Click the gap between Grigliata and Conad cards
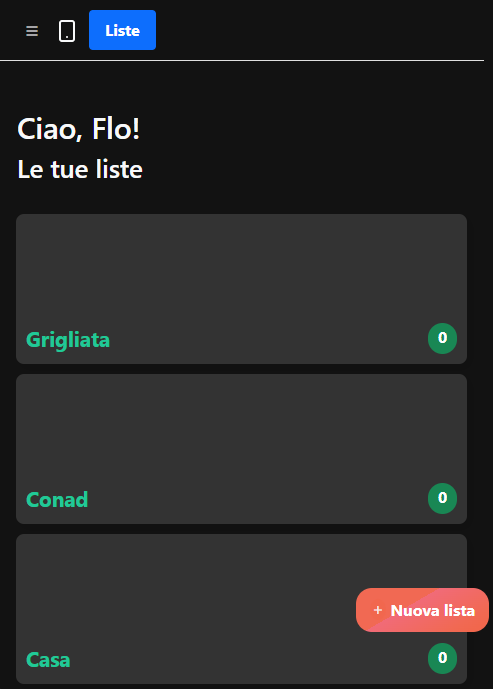This screenshot has width=493, height=689. coord(241,369)
